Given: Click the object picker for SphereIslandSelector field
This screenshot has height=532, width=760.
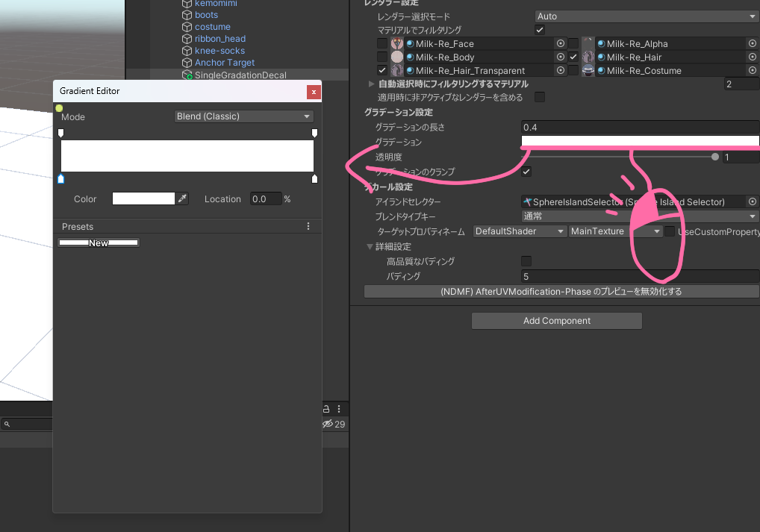Looking at the screenshot, I should [x=752, y=202].
